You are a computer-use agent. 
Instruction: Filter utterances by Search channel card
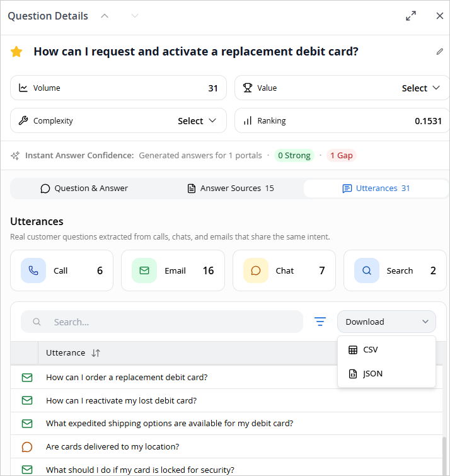pyautogui.click(x=395, y=270)
